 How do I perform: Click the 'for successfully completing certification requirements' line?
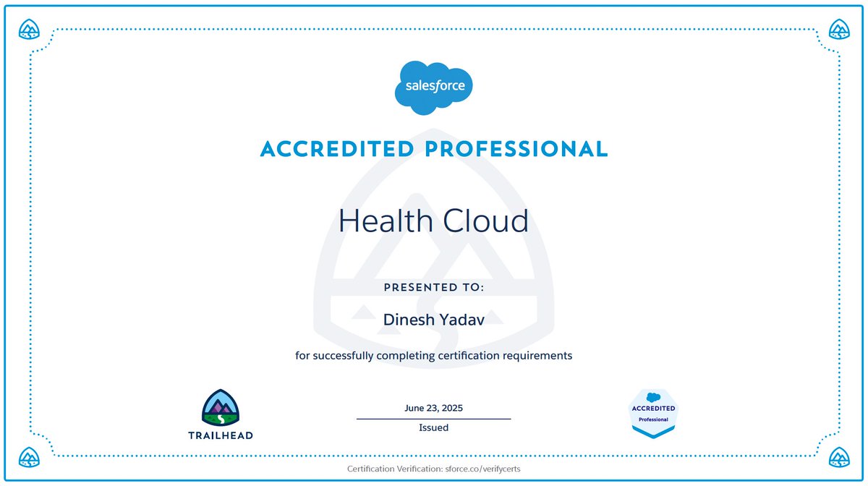434,356
